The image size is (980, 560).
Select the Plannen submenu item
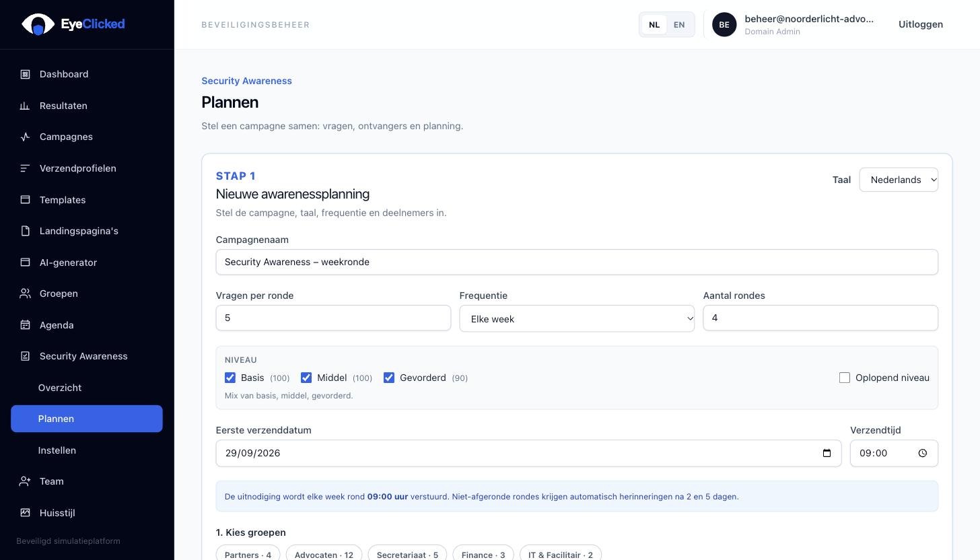[x=87, y=419]
